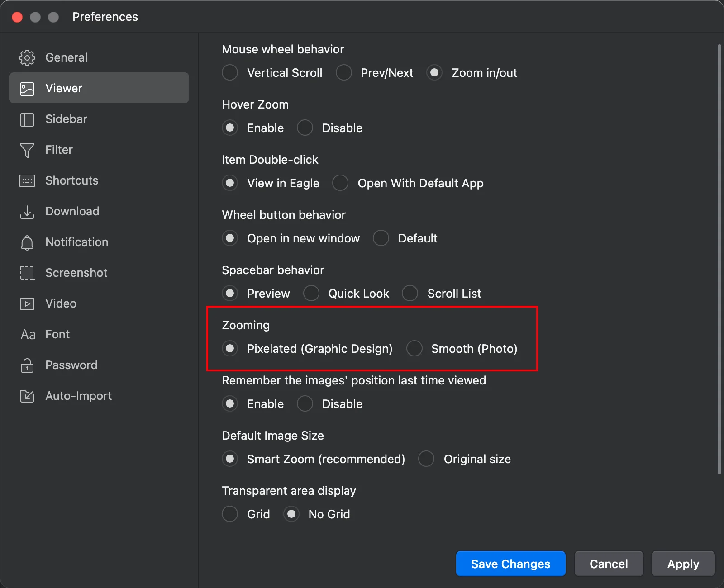This screenshot has width=724, height=588.
Task: Select Smooth (Photo) zooming
Action: (x=414, y=348)
